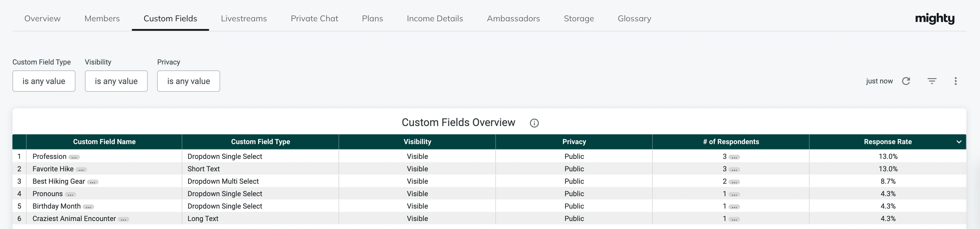Sort by Custom Field Name column header
Screen dimensions: 980x229
[x=104, y=142]
